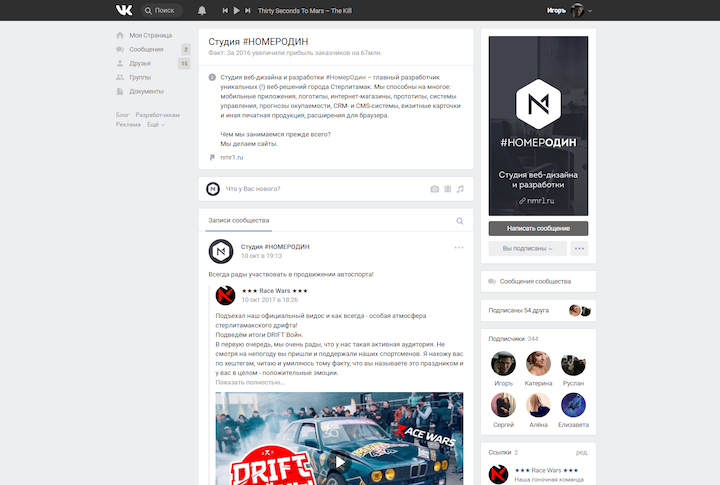Screen dimensions: 720x485
Task: Click the Написать сообщение button
Action: pos(538,228)
